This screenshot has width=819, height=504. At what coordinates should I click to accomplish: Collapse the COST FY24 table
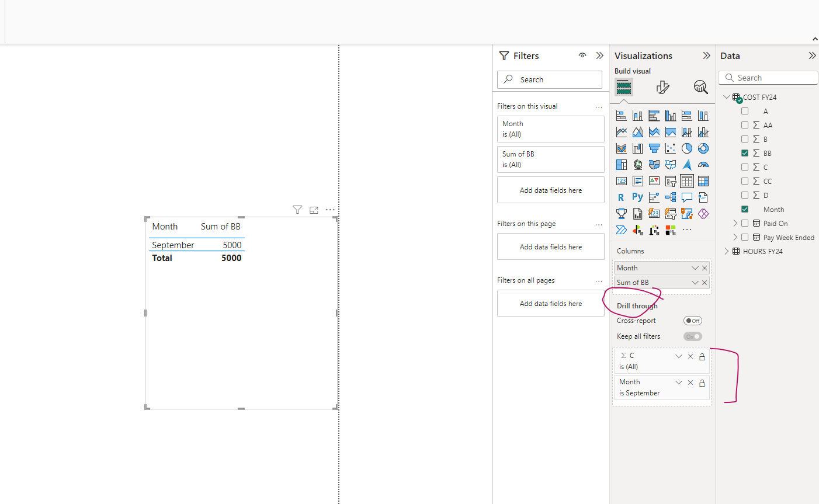[727, 97]
